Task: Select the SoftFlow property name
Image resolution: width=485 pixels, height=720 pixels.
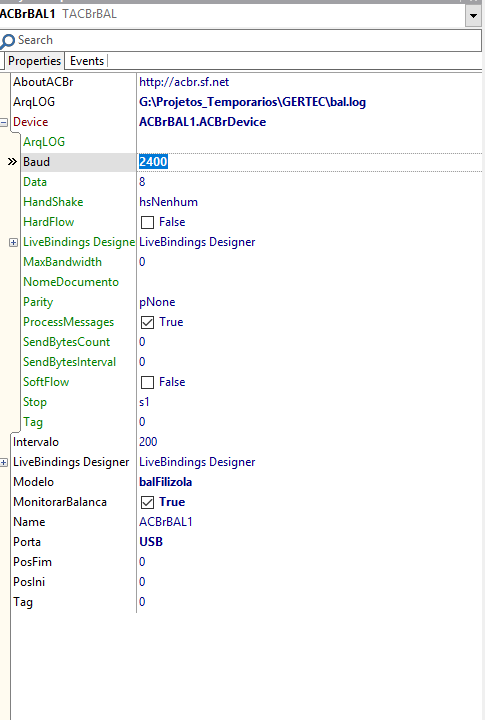Action: [x=46, y=382]
